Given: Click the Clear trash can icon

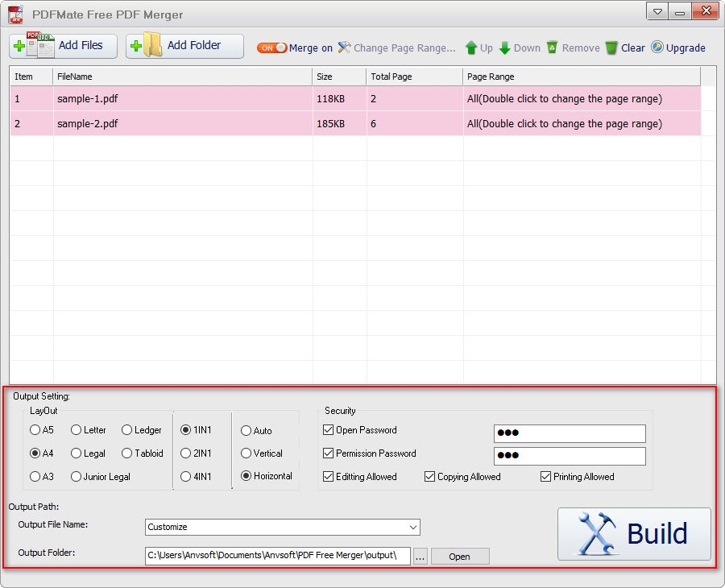Looking at the screenshot, I should (x=611, y=48).
